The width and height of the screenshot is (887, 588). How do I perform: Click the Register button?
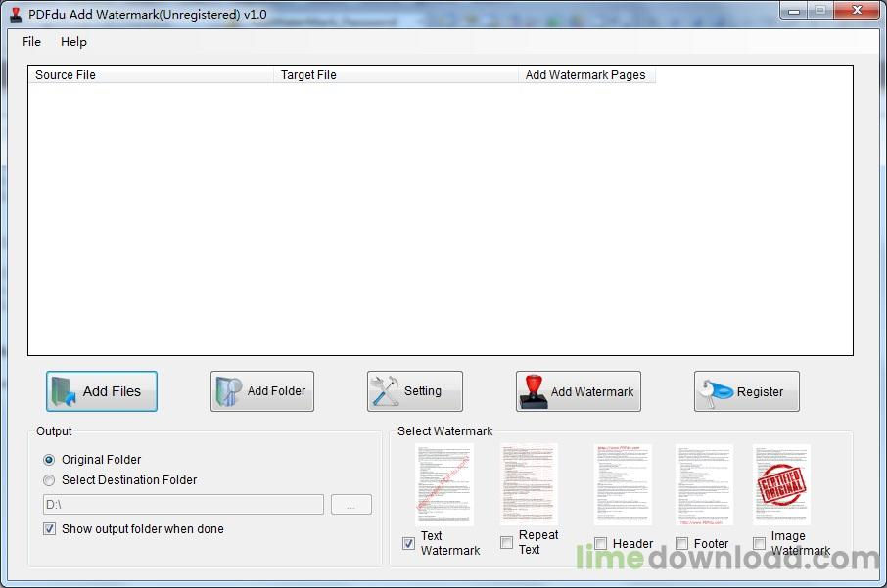[747, 390]
